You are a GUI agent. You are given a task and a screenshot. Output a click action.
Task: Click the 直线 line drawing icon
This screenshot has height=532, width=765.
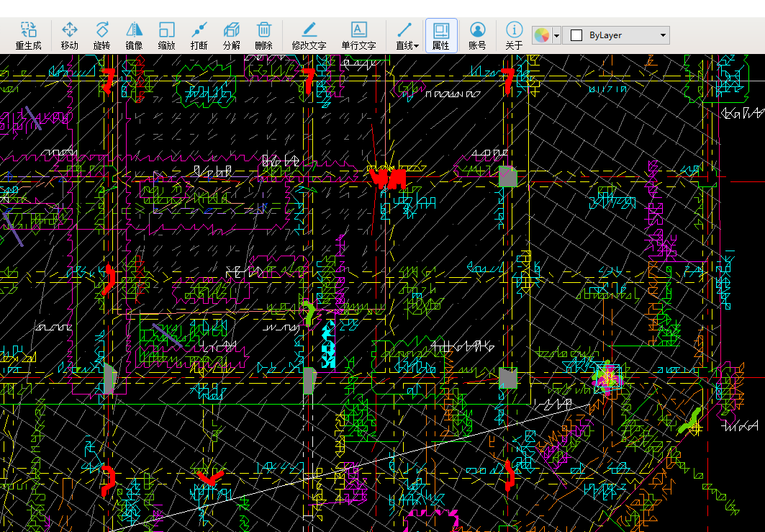(x=404, y=30)
